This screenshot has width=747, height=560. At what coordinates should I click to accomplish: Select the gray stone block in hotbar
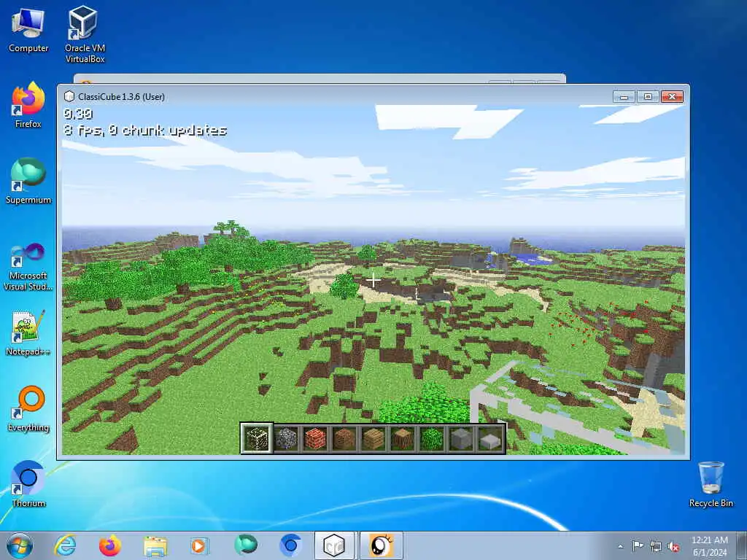[461, 438]
